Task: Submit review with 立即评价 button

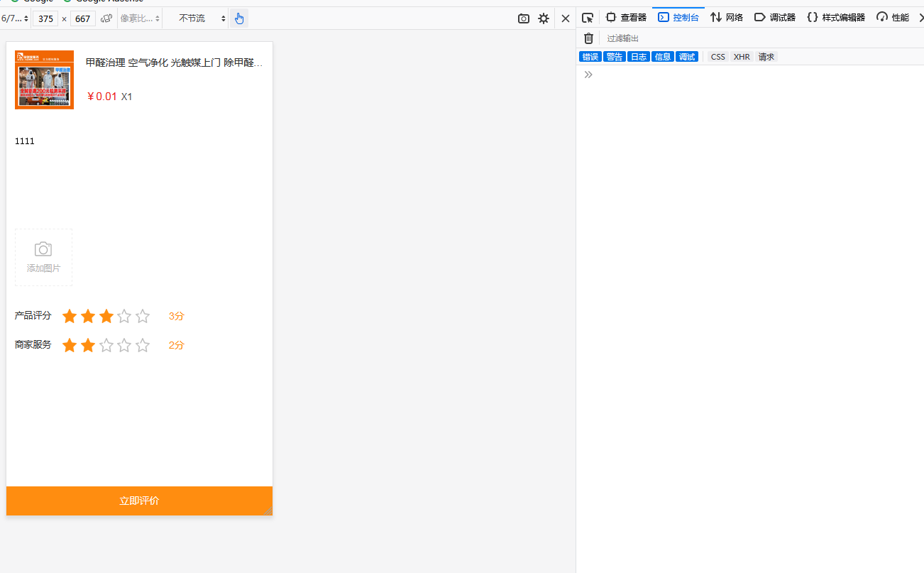Action: pos(139,501)
